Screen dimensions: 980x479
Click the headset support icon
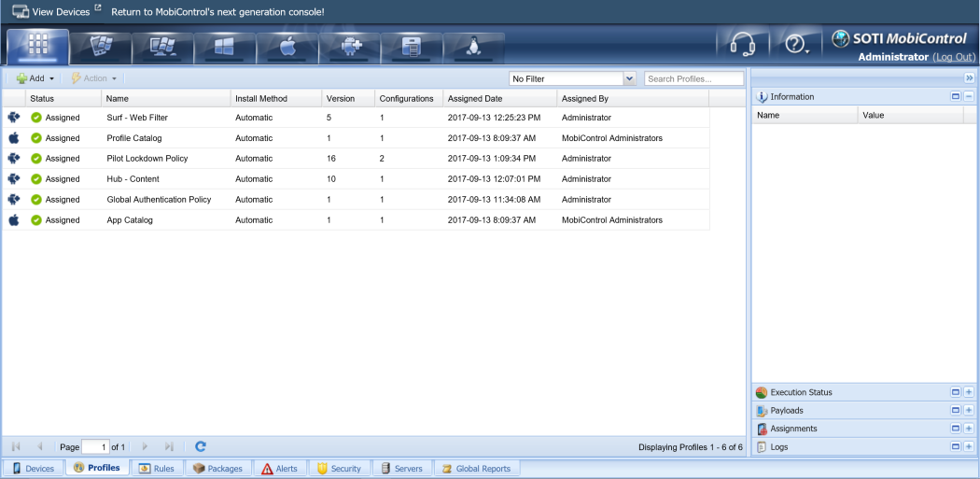[x=742, y=45]
